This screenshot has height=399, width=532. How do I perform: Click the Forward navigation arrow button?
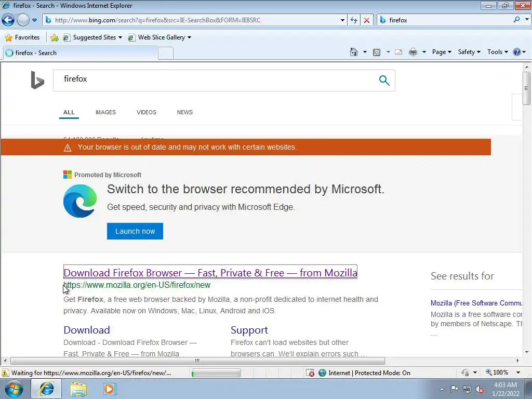coord(23,20)
